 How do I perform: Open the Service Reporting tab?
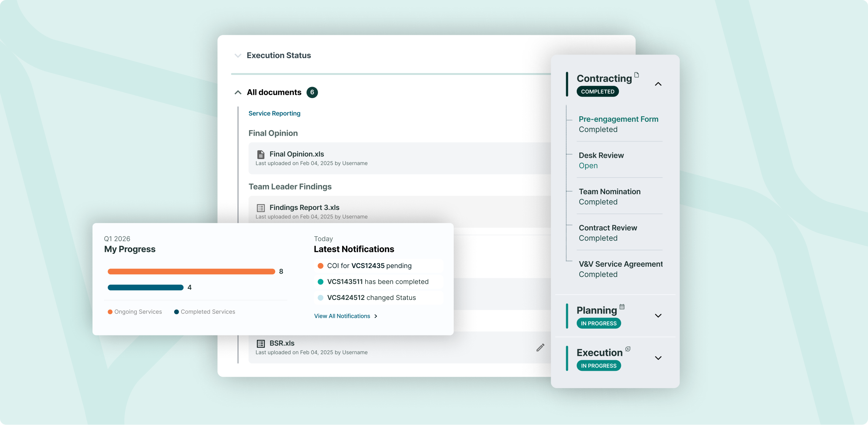pyautogui.click(x=274, y=113)
